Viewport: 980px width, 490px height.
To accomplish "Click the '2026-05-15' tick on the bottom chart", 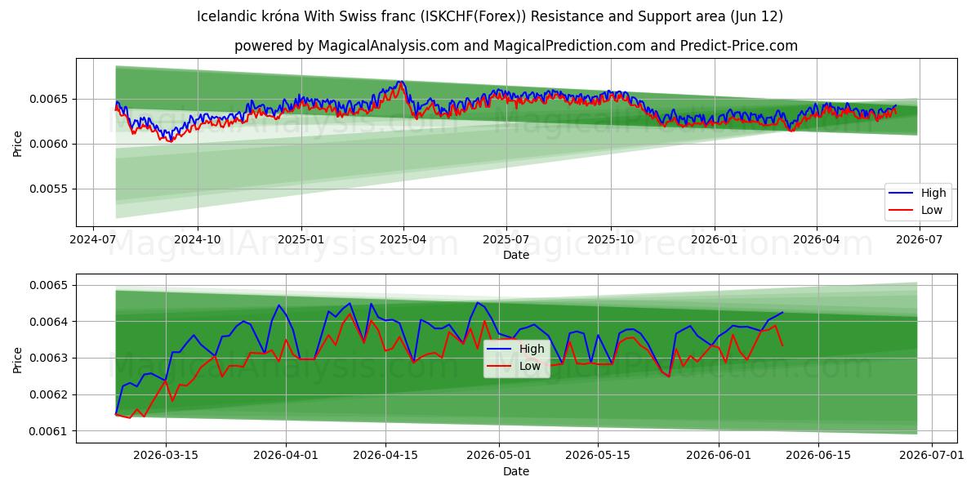I will [x=597, y=456].
